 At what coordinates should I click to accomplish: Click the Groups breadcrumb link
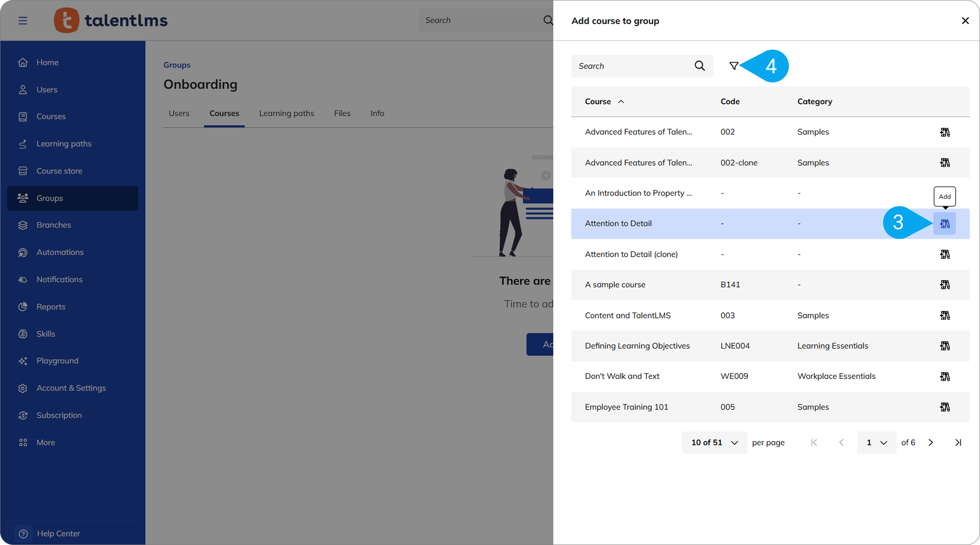click(x=177, y=65)
